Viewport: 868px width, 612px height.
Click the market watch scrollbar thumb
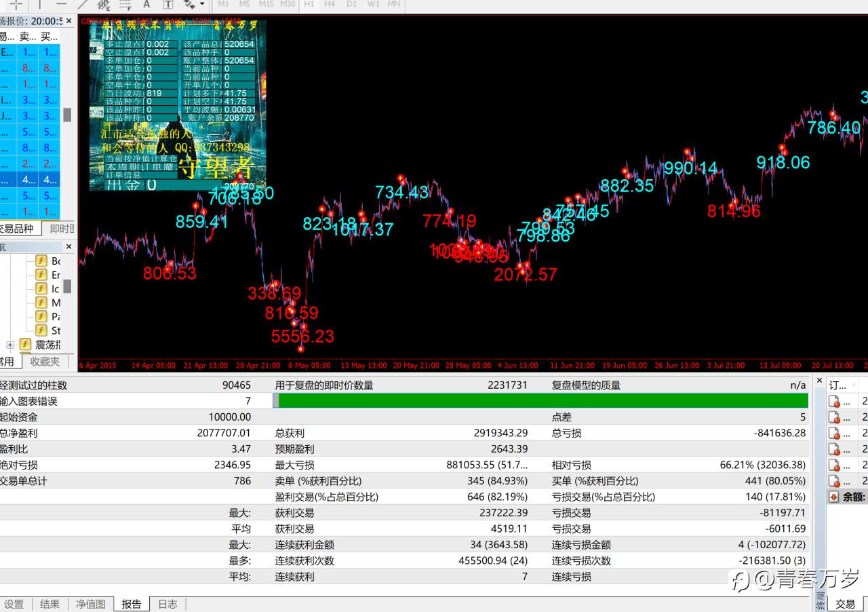click(x=67, y=115)
